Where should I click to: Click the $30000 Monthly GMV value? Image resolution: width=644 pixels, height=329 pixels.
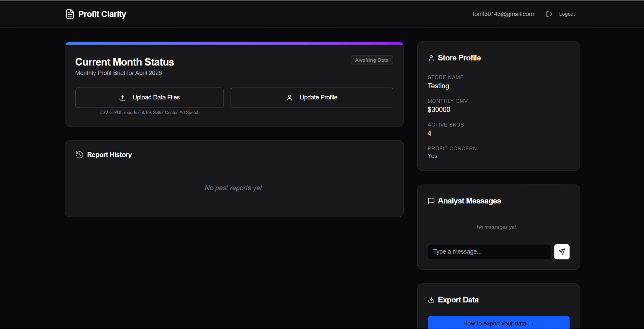click(439, 110)
